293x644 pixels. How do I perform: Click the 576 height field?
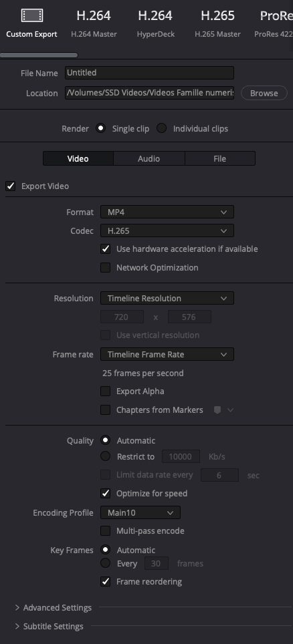pyautogui.click(x=189, y=317)
